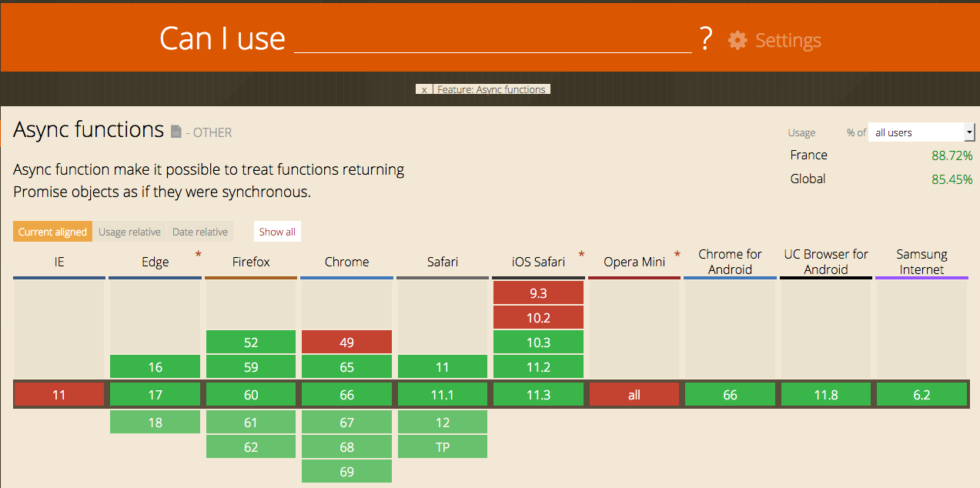Select UC Browser 11.8 cell
The image size is (980, 488).
[826, 395]
